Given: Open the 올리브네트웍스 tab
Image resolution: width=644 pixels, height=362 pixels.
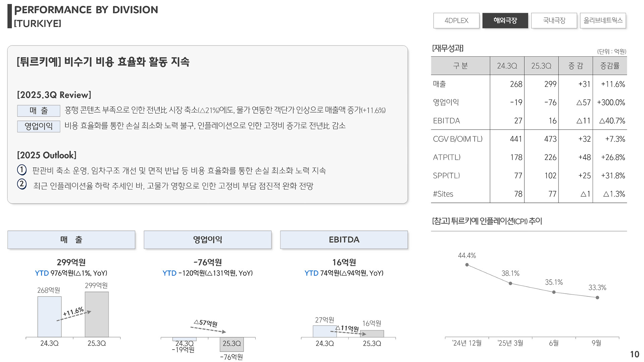Looking at the screenshot, I should (x=603, y=20).
